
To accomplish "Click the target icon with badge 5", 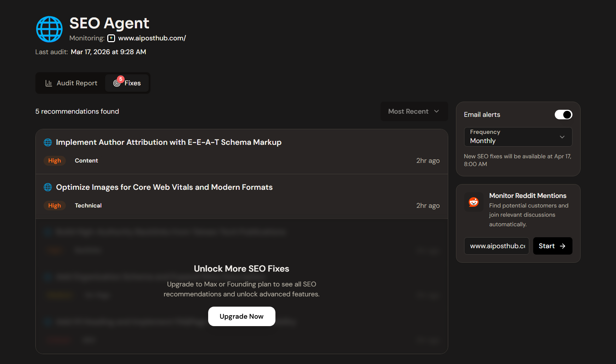I will coord(117,83).
